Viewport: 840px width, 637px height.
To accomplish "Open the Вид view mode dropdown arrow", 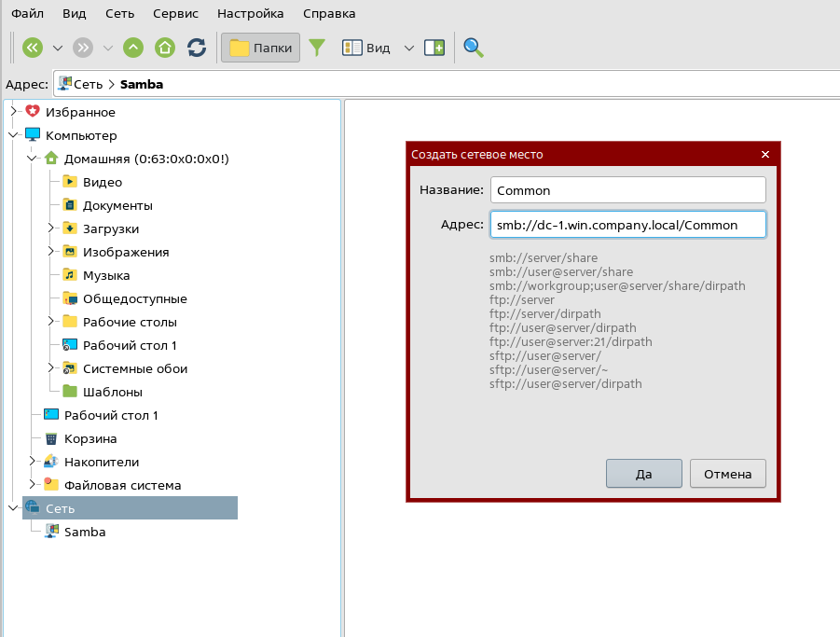I will (408, 48).
